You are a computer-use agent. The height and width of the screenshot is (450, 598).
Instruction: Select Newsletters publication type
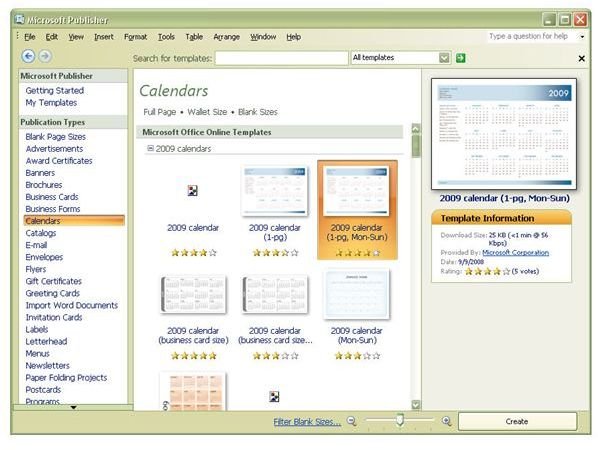pyautogui.click(x=47, y=365)
